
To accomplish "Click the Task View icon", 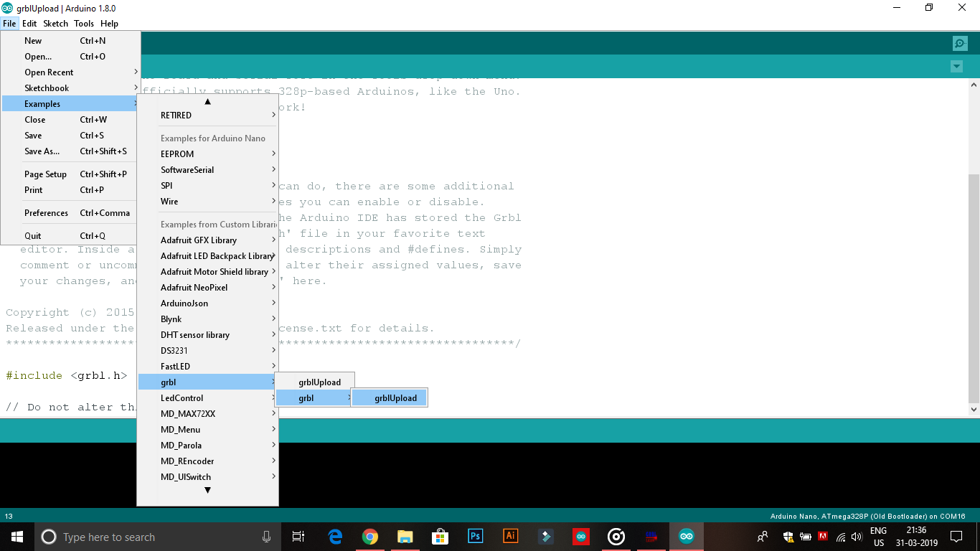I will [298, 536].
